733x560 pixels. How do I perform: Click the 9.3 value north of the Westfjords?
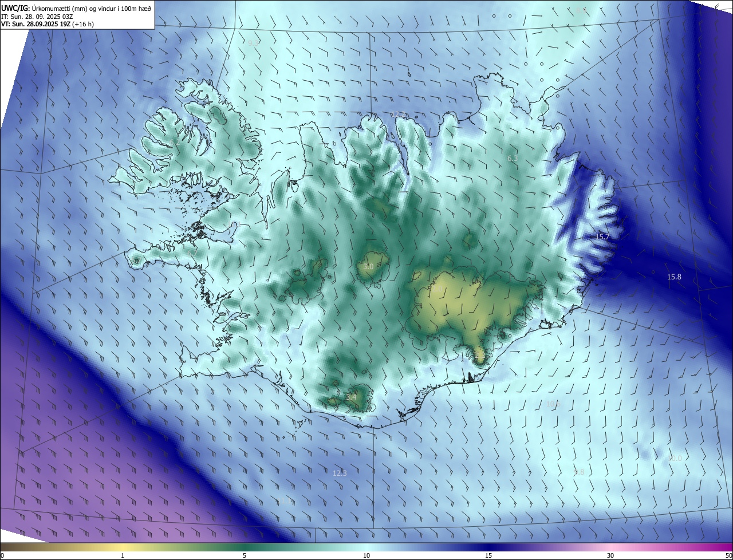254,42
